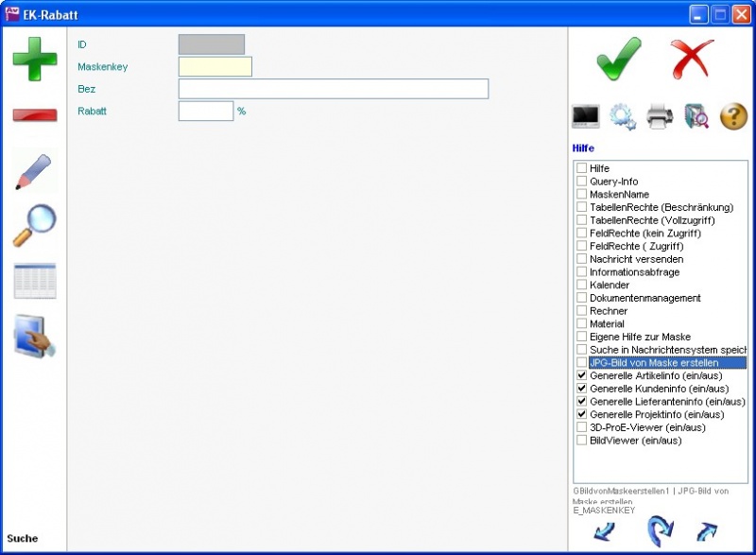This screenshot has width=756, height=555.
Task: Click the Maskenkey input field
Action: pyautogui.click(x=215, y=66)
